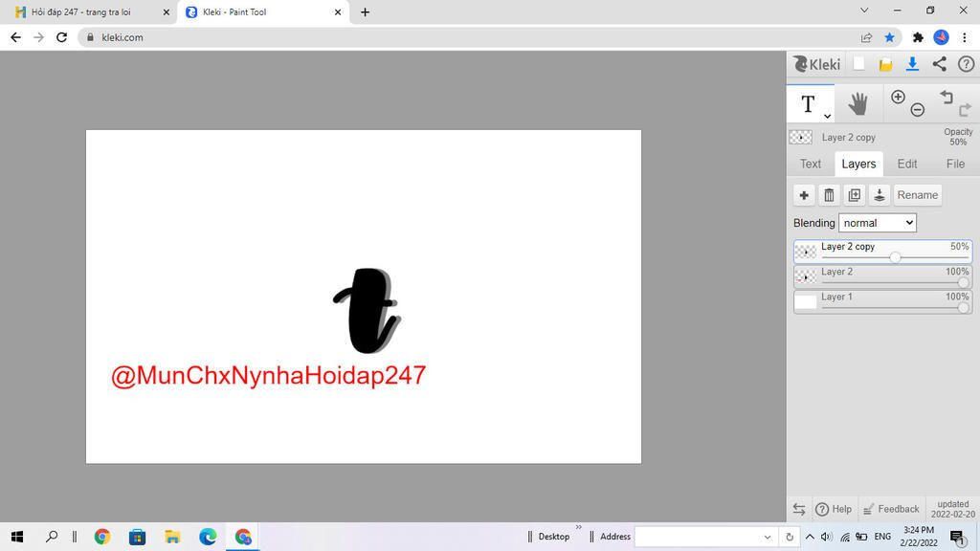Switch to the Edit tab
This screenshot has height=551, width=980.
pos(907,164)
